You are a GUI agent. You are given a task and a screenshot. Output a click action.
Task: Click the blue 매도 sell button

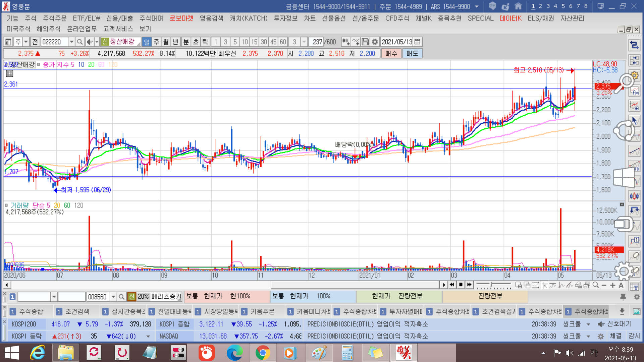[x=412, y=53]
